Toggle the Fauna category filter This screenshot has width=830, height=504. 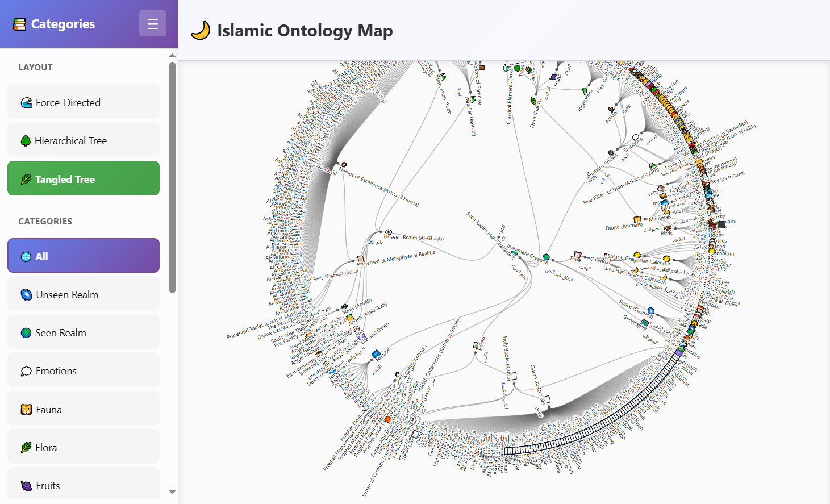[x=83, y=409]
